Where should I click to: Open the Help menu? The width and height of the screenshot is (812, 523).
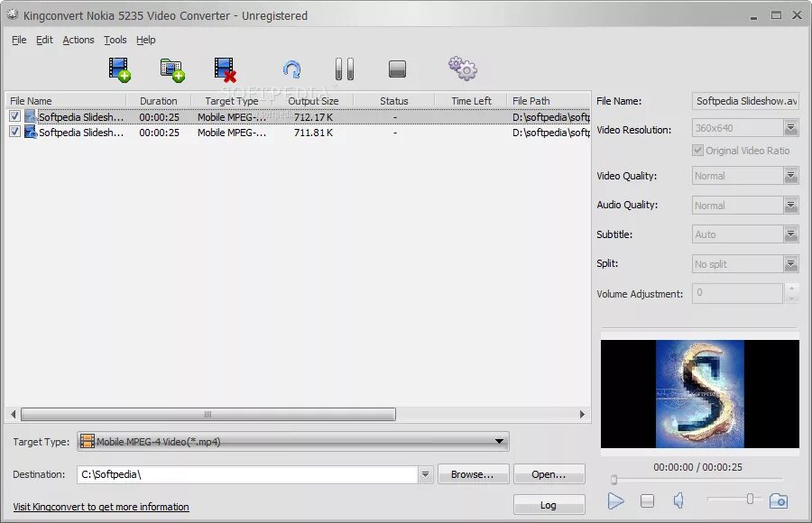coord(146,40)
